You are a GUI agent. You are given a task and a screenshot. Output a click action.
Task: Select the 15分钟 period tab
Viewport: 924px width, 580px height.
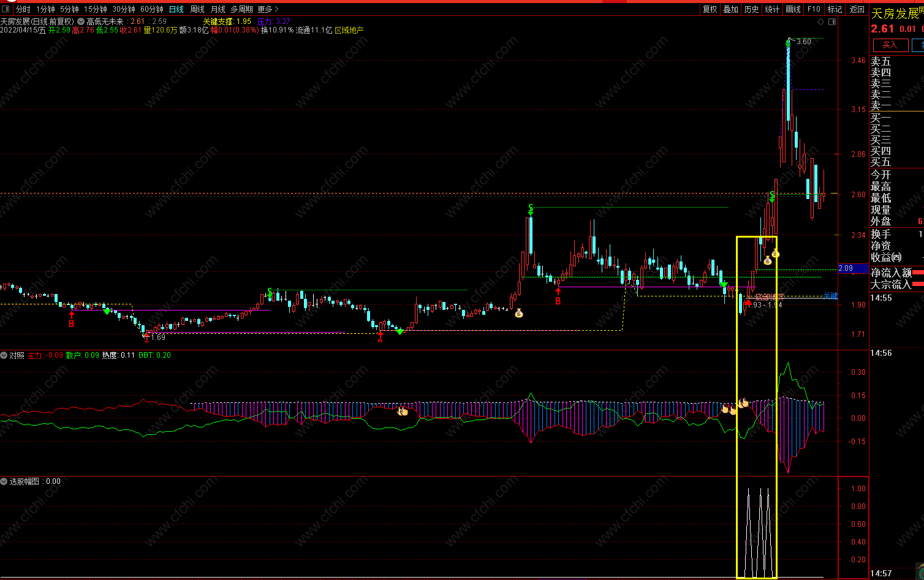(95, 9)
